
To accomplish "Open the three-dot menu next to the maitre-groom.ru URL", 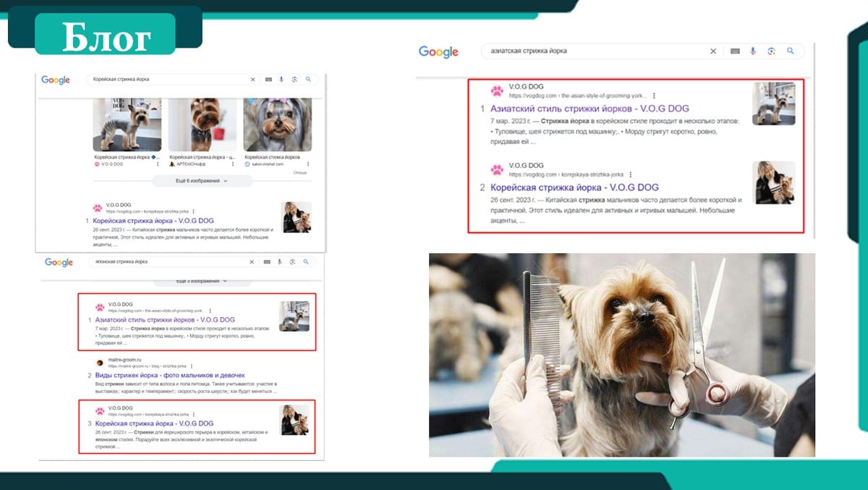I will (192, 366).
